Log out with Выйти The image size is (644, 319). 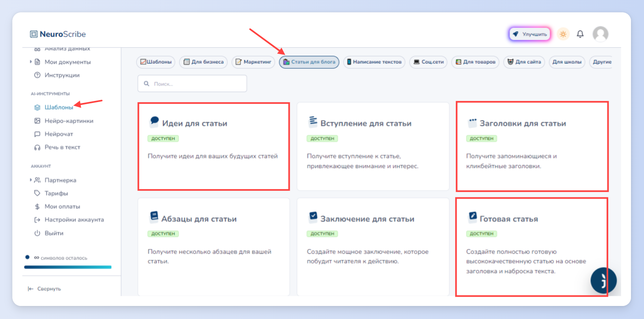coord(54,233)
